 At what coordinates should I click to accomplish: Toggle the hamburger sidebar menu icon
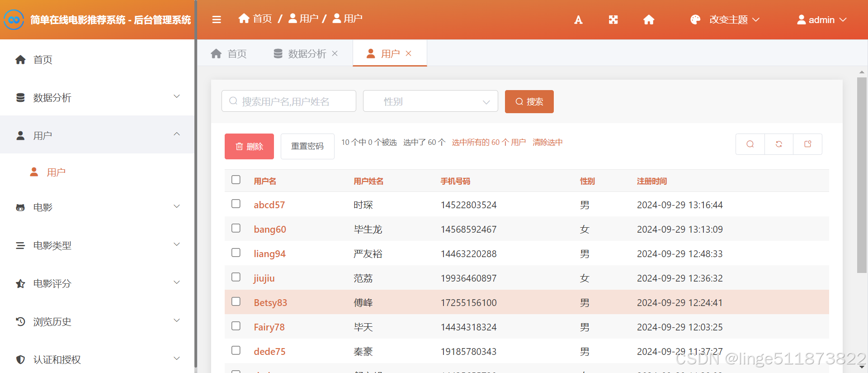pyautogui.click(x=217, y=19)
